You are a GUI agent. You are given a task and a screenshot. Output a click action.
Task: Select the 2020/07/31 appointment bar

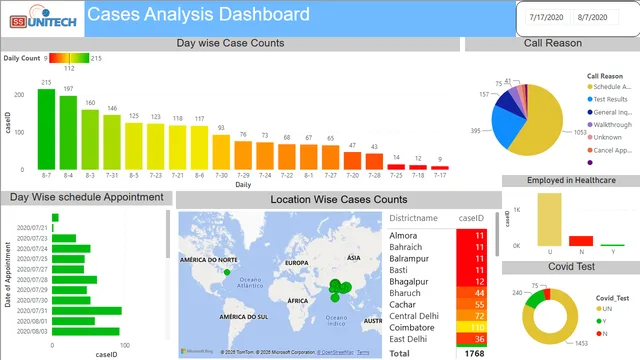[87, 311]
